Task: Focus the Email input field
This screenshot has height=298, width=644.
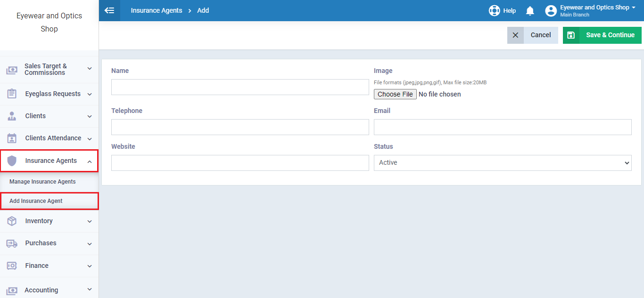Action: click(x=503, y=127)
